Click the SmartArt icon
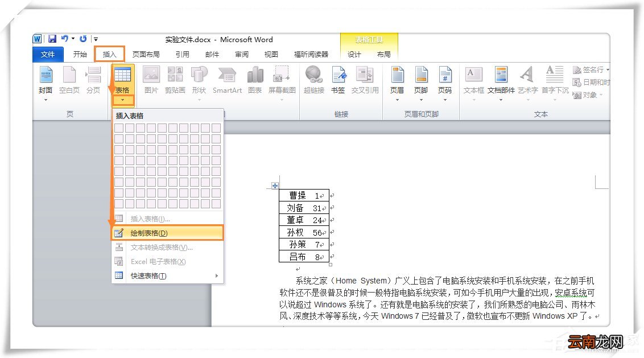 [227, 75]
